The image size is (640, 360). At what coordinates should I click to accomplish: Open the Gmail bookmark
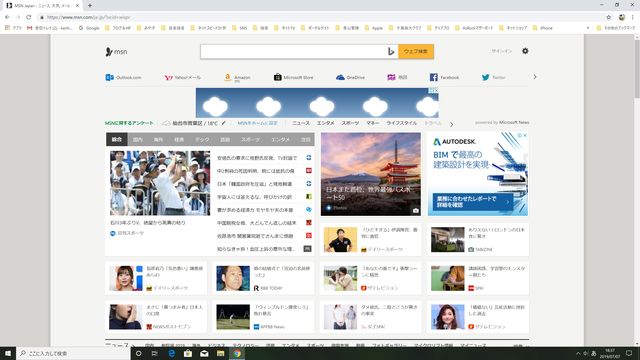tap(49, 28)
